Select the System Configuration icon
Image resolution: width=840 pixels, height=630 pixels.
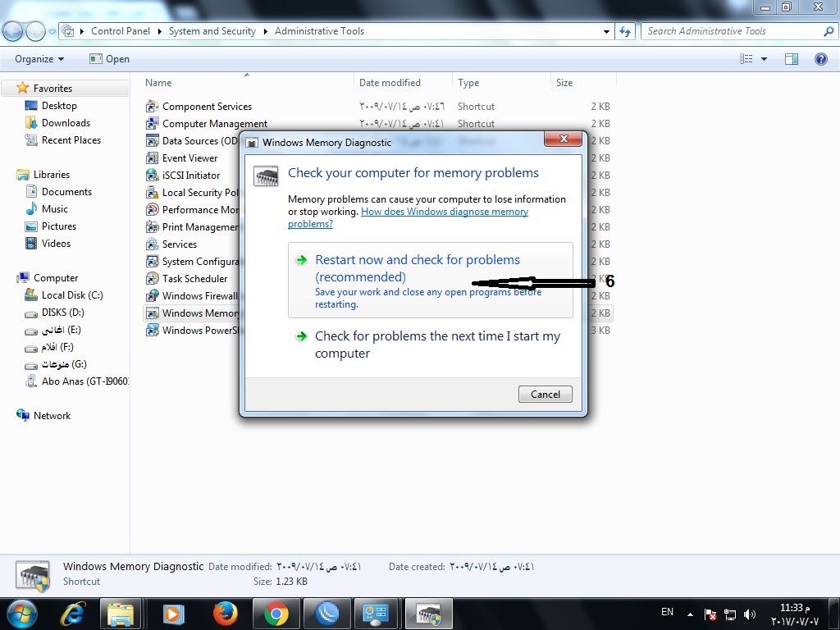pos(152,262)
